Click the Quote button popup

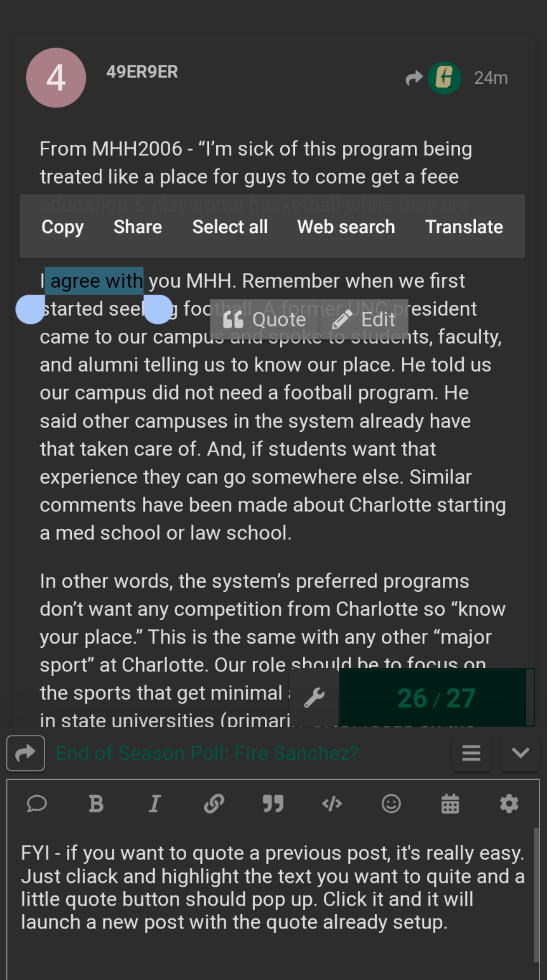click(x=265, y=319)
